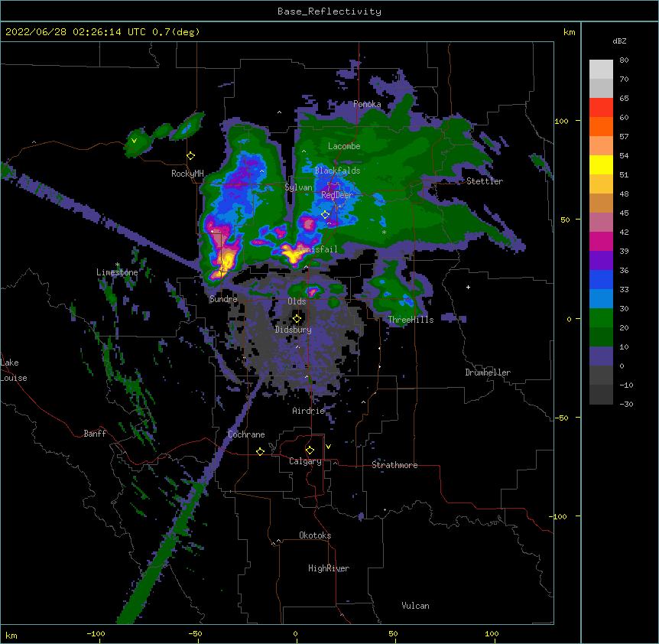
Task: Click the km unit label at the bottom left
Action: 11,636
